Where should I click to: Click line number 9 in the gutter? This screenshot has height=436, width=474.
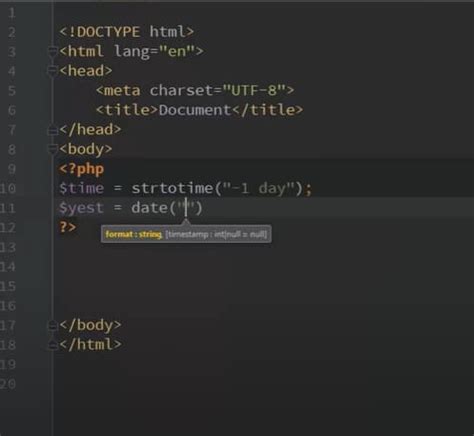pyautogui.click(x=12, y=169)
